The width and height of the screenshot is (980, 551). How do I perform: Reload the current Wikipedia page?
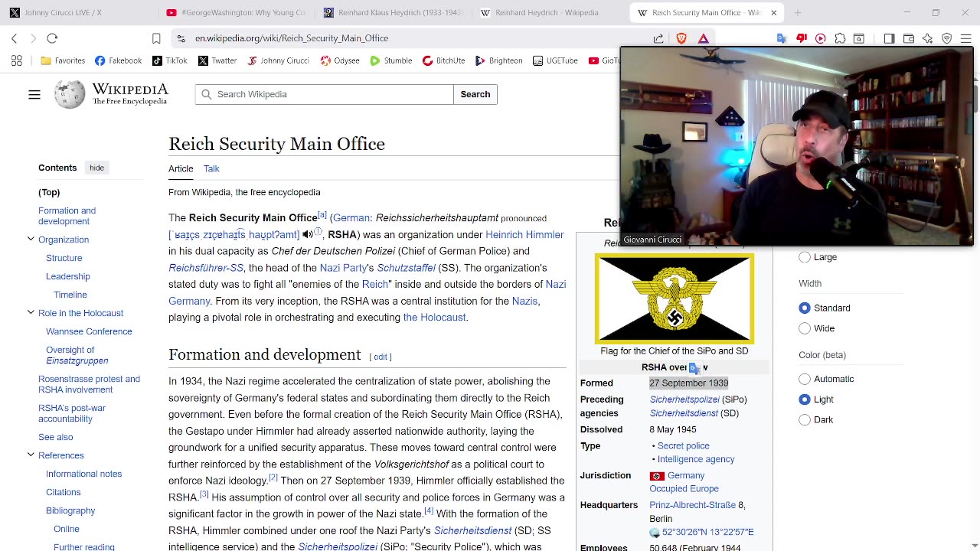point(52,38)
